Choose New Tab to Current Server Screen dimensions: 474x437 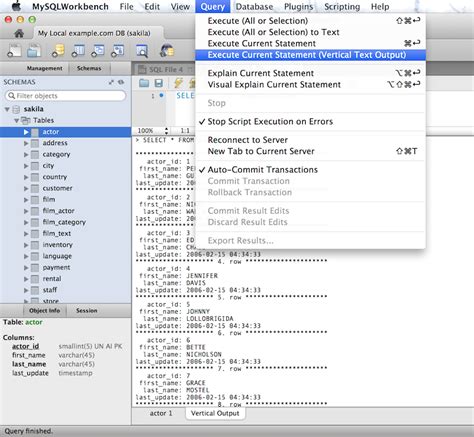310,151
